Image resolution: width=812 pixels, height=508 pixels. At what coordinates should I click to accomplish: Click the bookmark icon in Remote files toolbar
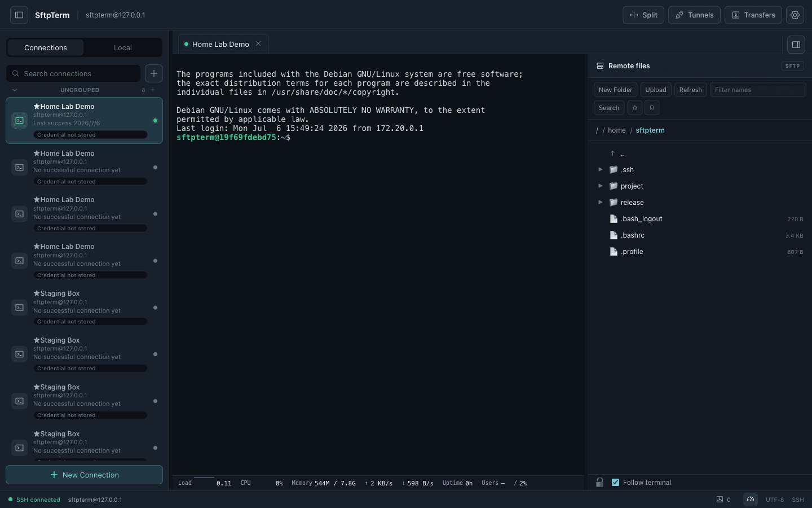point(652,108)
